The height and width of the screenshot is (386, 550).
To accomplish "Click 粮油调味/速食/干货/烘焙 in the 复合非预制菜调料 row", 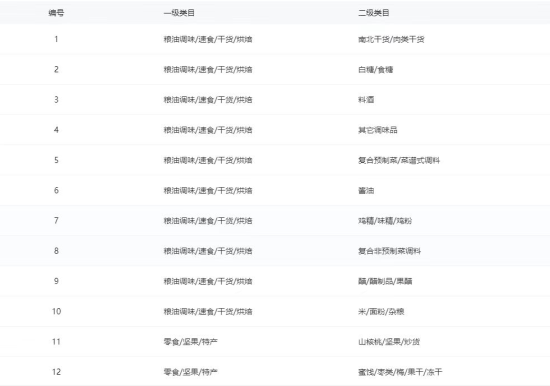I will (208, 251).
